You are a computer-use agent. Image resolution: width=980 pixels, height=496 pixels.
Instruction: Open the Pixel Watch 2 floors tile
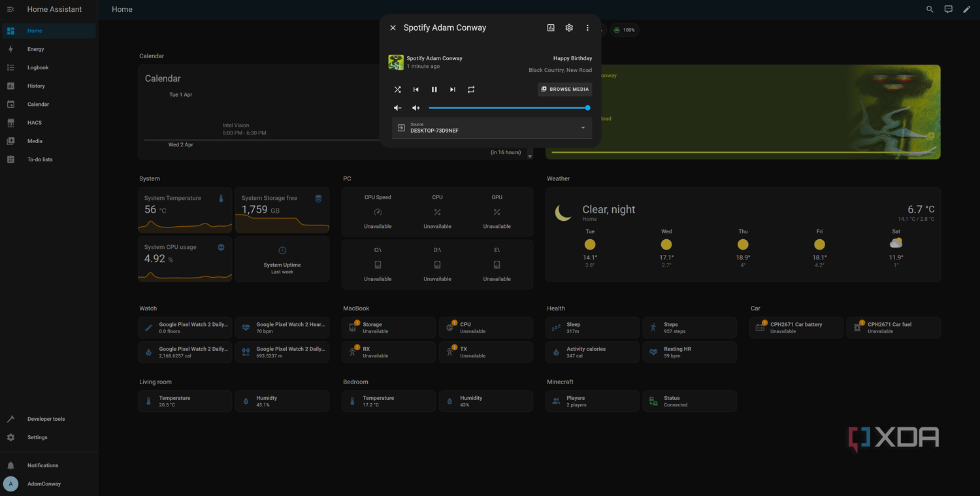coord(185,327)
